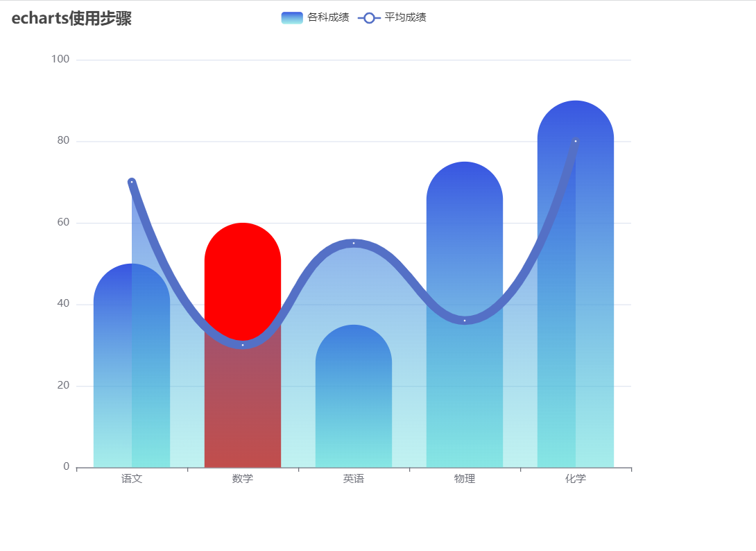Select the line point above 数学

[x=243, y=344]
